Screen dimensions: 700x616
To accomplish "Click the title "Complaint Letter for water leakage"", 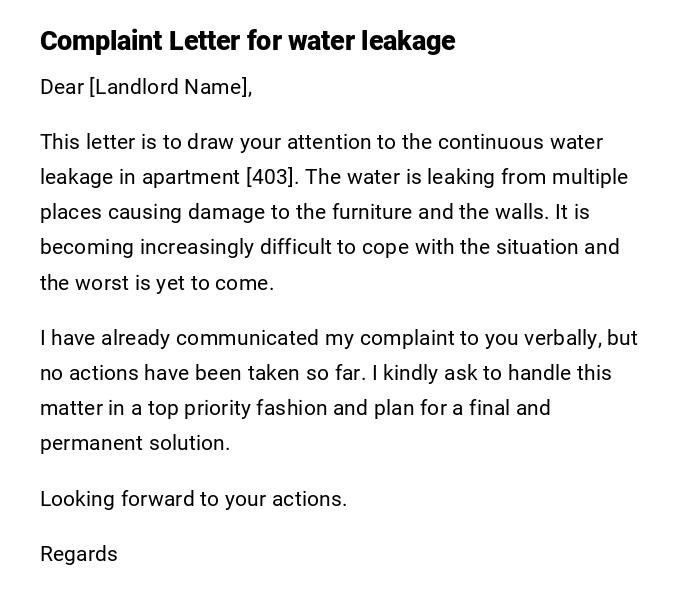I will click(x=247, y=41).
